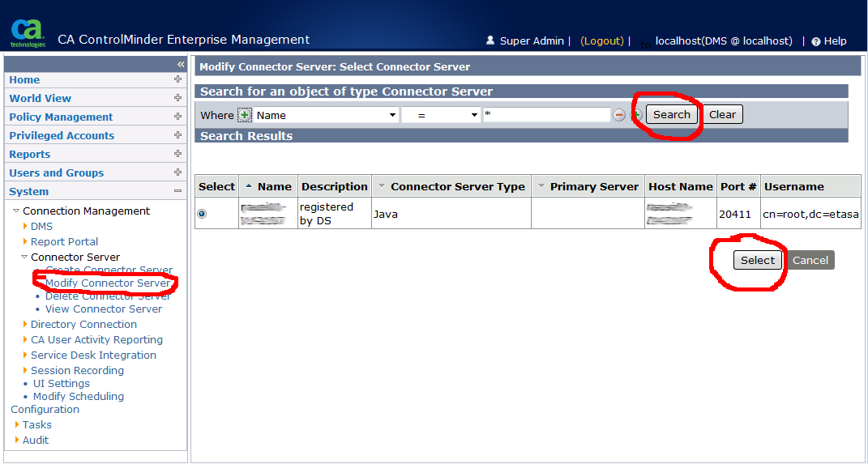Viewport: 868px width, 464px height.
Task: Click the Clear button
Action: pyautogui.click(x=722, y=114)
